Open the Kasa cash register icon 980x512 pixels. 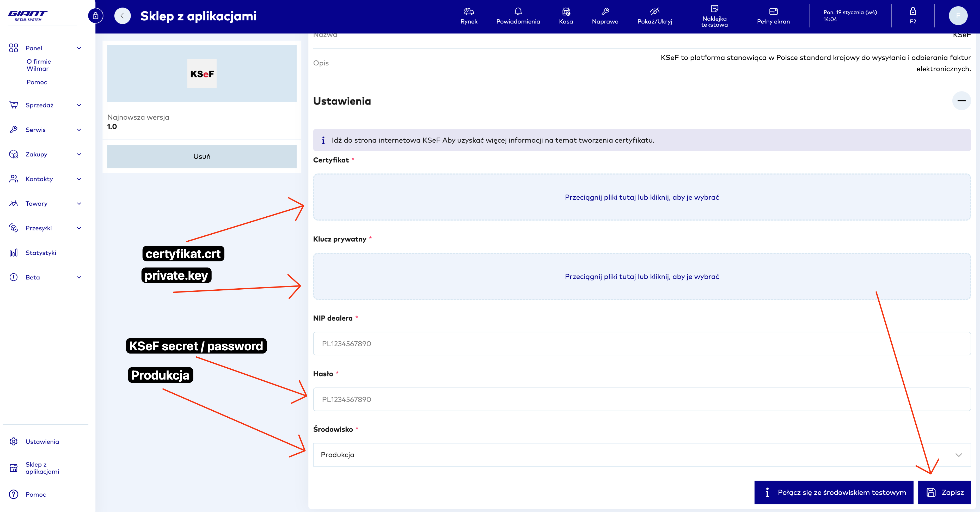point(566,16)
